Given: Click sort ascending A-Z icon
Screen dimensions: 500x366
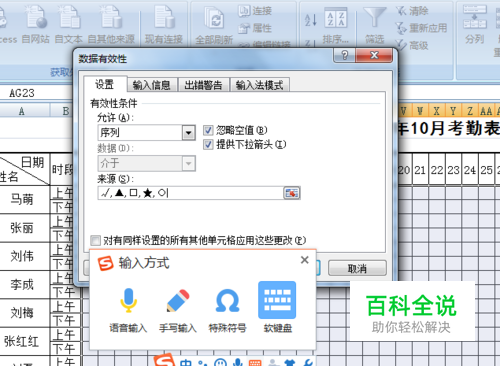Looking at the screenshot, I should click(x=311, y=20).
